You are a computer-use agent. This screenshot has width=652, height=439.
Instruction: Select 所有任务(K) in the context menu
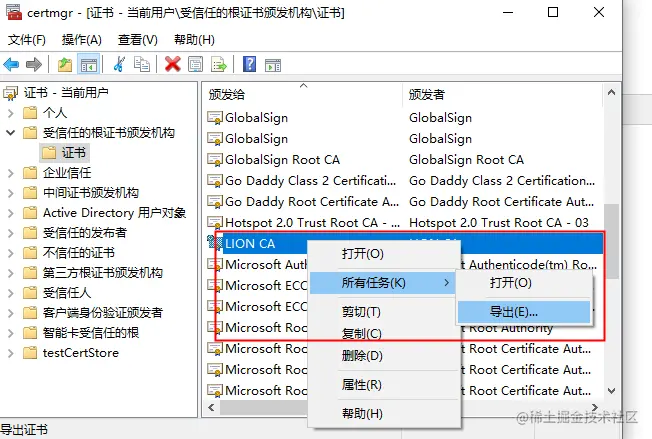point(383,283)
